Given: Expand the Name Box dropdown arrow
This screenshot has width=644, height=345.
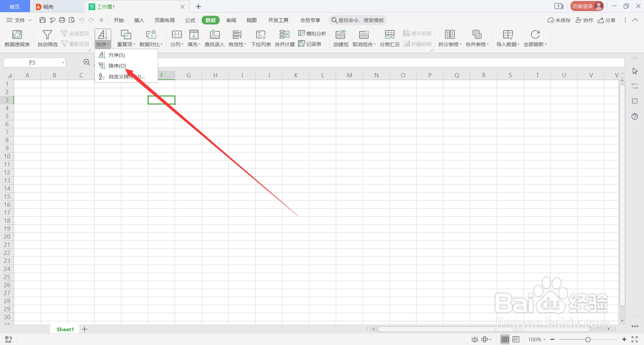Looking at the screenshot, I should coord(63,63).
